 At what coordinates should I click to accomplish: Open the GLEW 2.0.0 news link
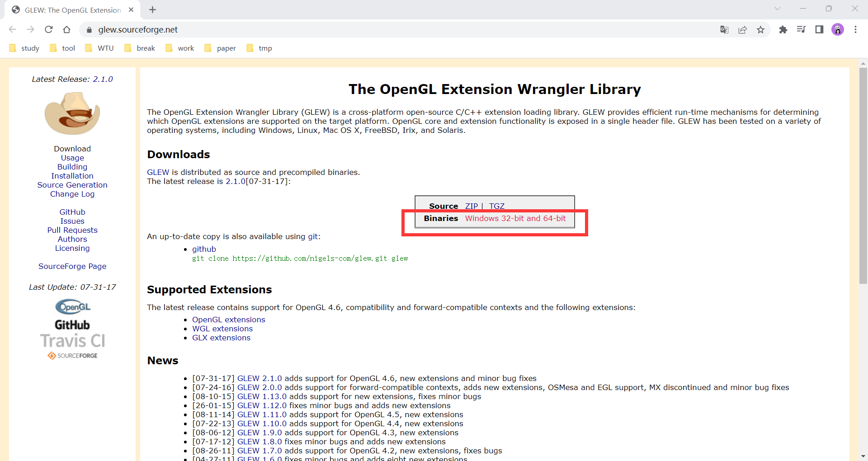(259, 387)
